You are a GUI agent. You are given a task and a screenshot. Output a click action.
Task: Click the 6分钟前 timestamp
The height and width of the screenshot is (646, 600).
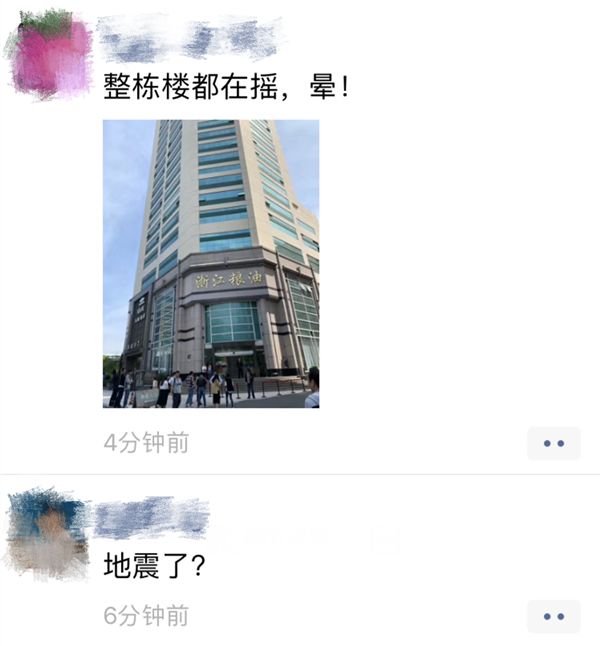coord(146,616)
